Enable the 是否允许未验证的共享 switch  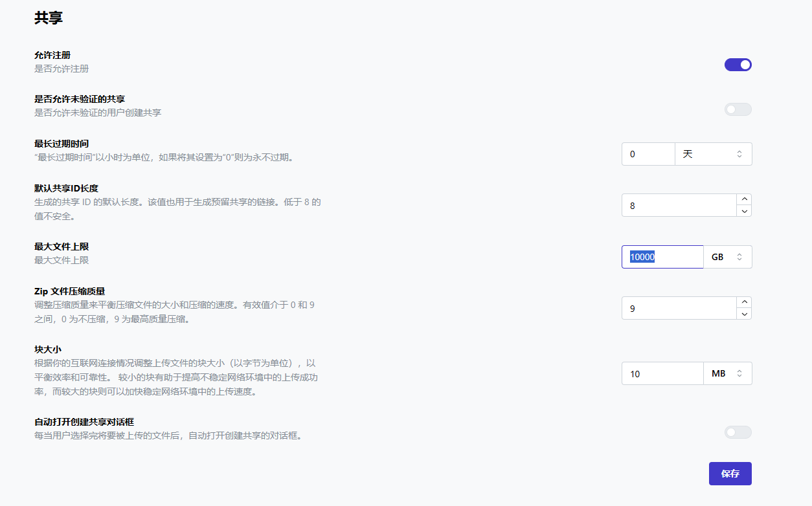coord(738,109)
